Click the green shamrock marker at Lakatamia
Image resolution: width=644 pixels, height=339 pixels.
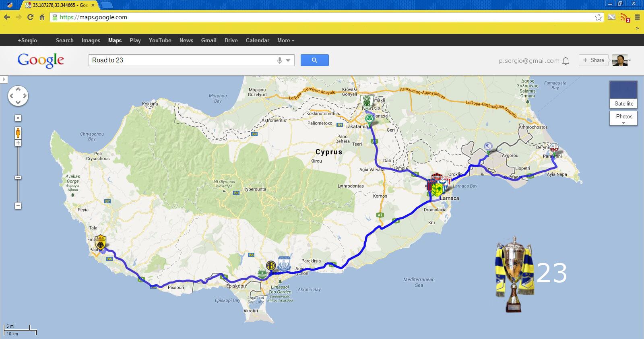[x=369, y=119]
